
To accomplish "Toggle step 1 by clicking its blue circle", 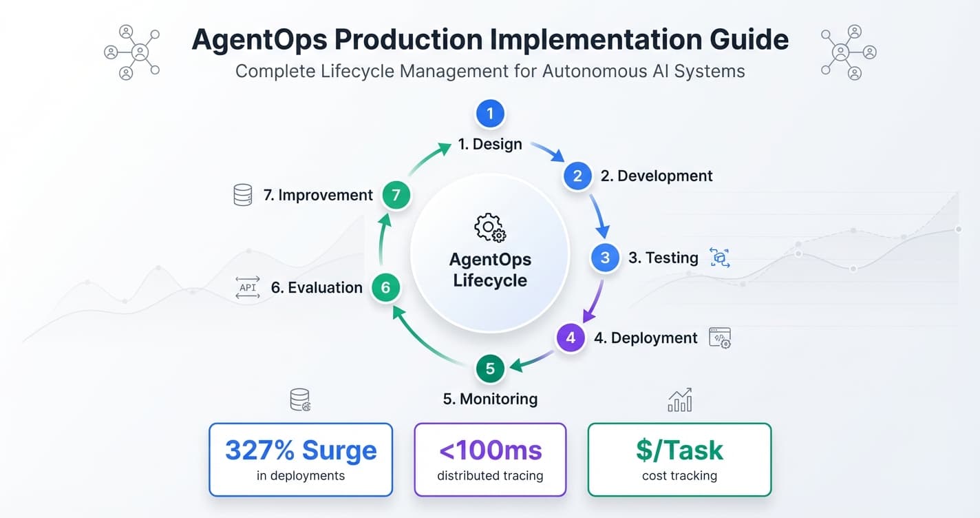I will (490, 113).
